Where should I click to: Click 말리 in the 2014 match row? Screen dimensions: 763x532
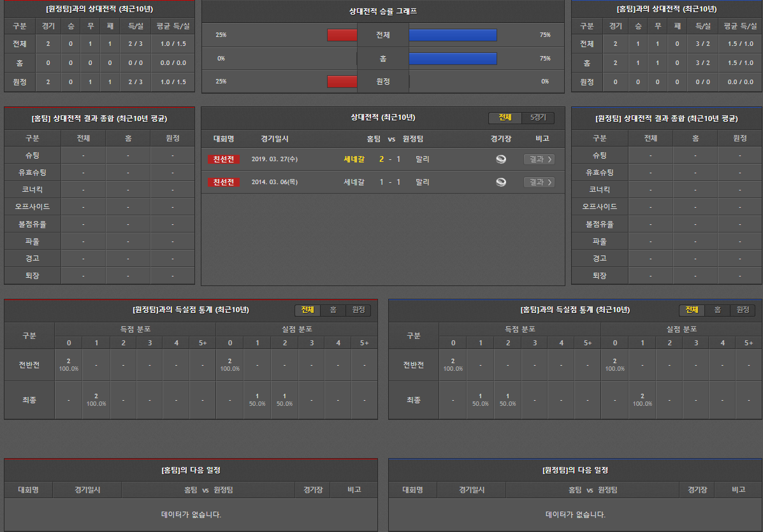[x=422, y=182]
